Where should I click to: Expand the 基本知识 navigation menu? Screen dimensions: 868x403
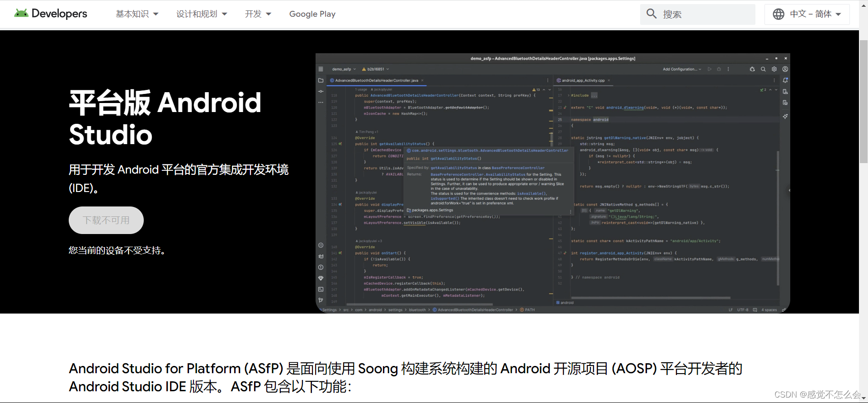(x=137, y=14)
